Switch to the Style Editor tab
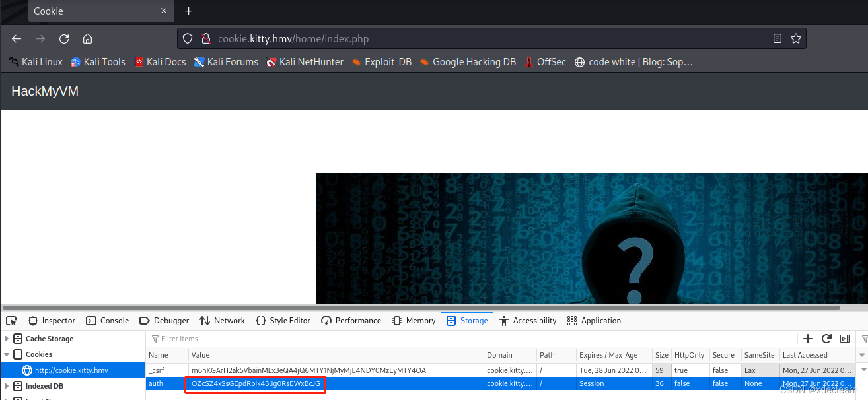The width and height of the screenshot is (868, 400). click(x=283, y=321)
